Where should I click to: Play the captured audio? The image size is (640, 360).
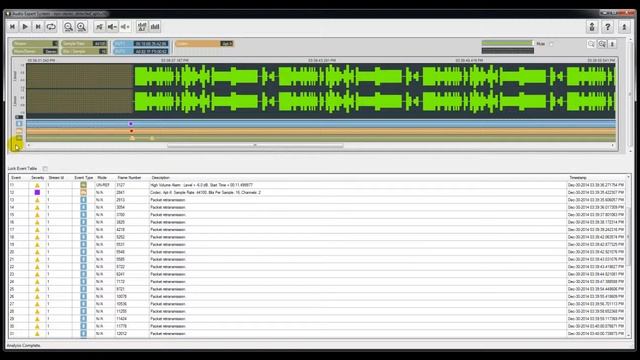click(25, 27)
